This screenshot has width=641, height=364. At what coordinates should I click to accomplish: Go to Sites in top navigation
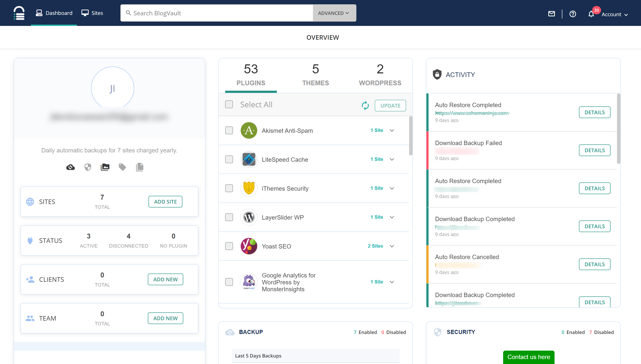click(x=92, y=13)
